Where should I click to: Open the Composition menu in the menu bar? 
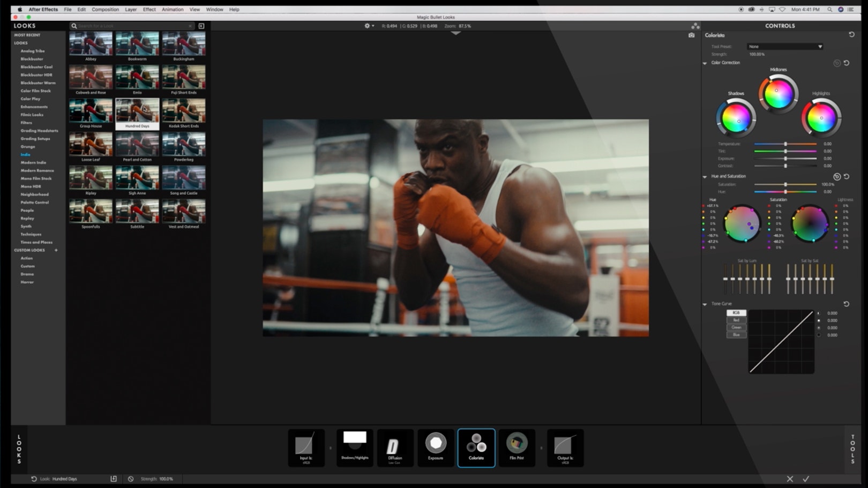[x=105, y=9]
